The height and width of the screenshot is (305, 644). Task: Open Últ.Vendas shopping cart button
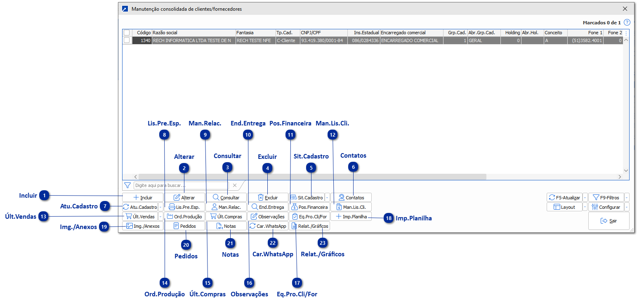point(140,216)
